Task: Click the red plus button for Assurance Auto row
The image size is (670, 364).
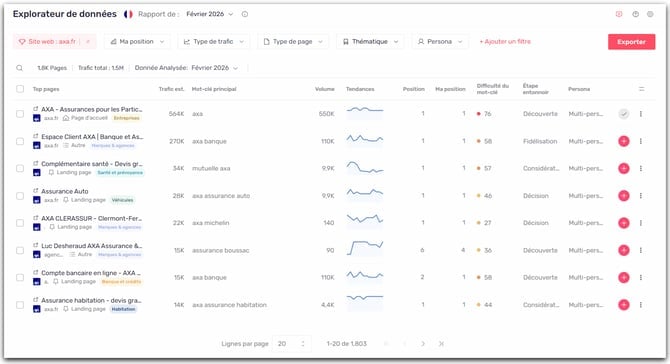Action: click(624, 196)
